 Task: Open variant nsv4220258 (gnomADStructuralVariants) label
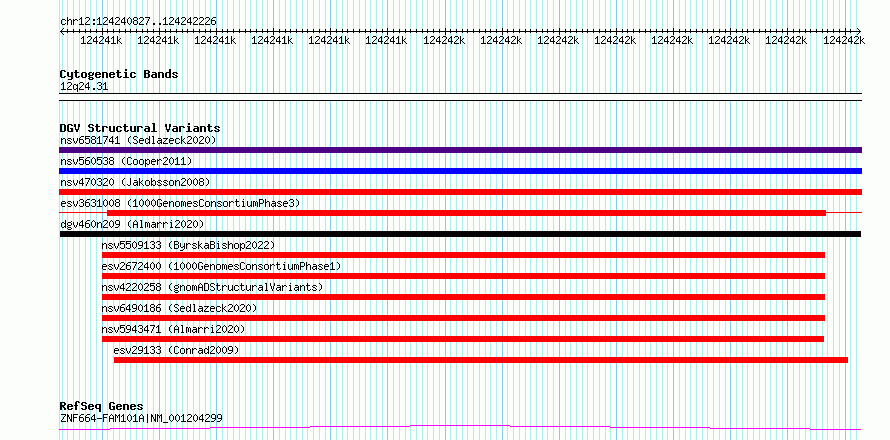point(212,287)
